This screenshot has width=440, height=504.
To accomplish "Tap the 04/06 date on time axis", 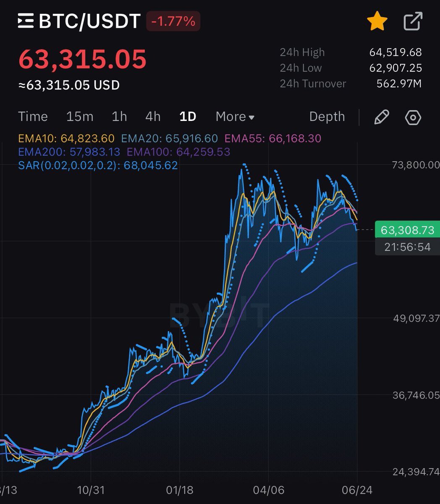I will [x=269, y=490].
